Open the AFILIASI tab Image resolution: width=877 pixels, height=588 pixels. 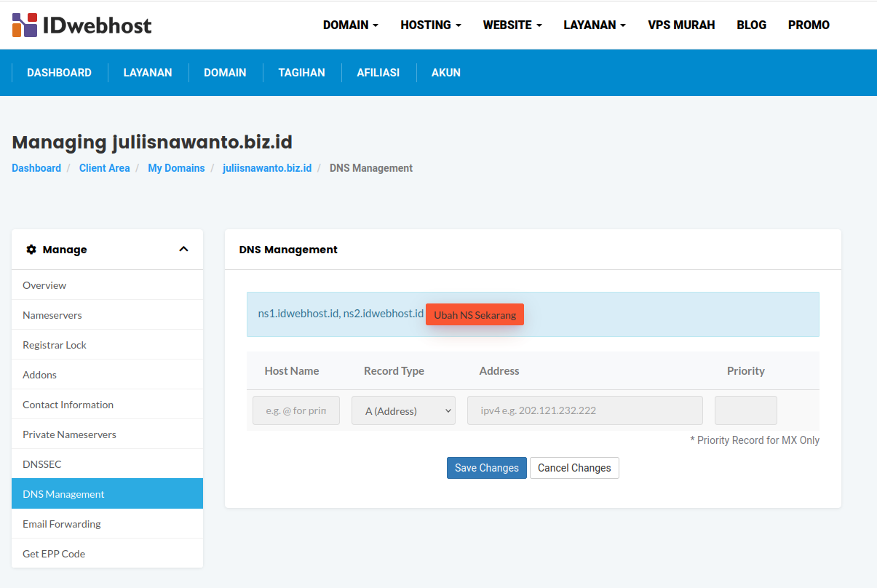tap(378, 73)
